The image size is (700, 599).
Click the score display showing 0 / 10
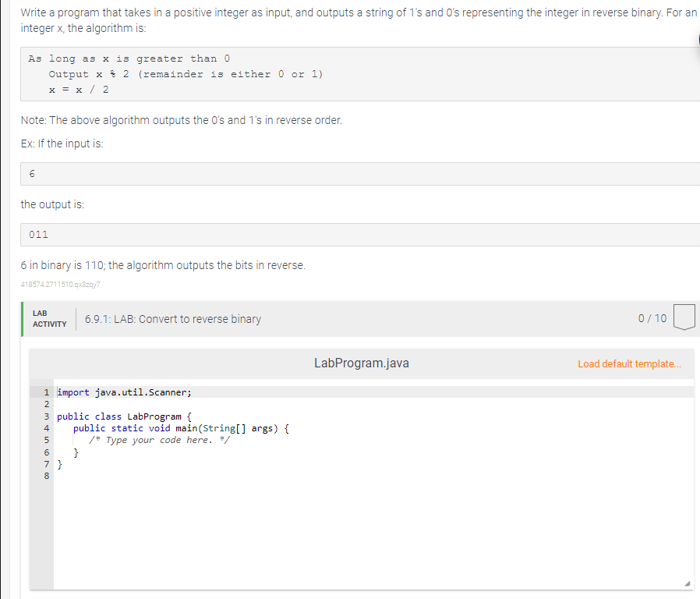pos(652,318)
